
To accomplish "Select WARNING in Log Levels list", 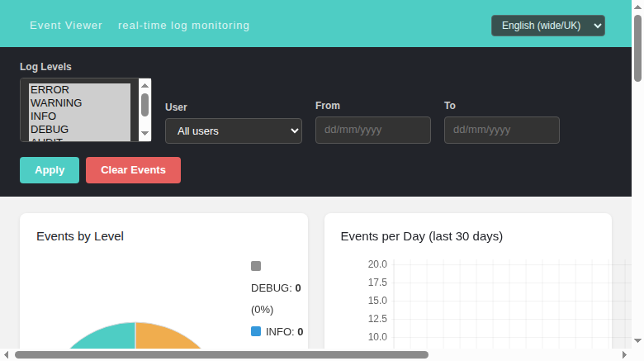I will (x=80, y=102).
